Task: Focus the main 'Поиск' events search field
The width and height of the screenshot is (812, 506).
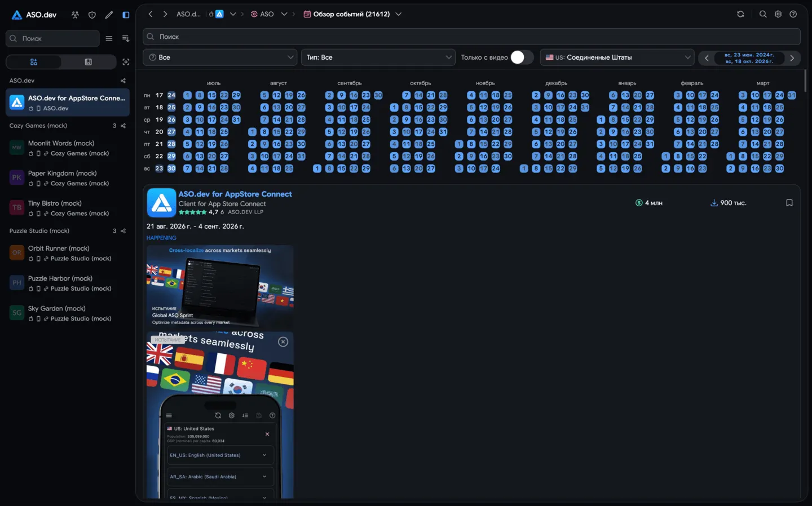Action: 471,37
